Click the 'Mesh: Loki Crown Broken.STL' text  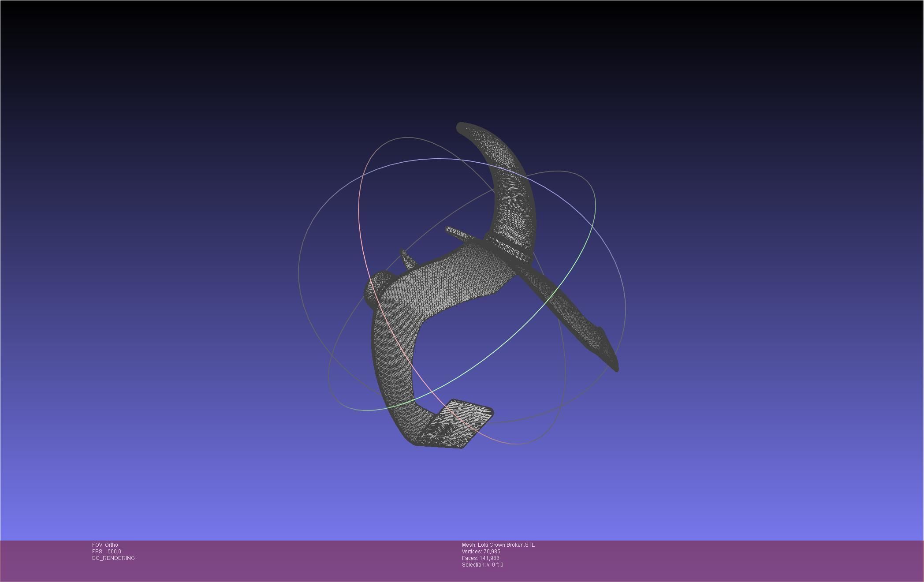click(x=498, y=545)
